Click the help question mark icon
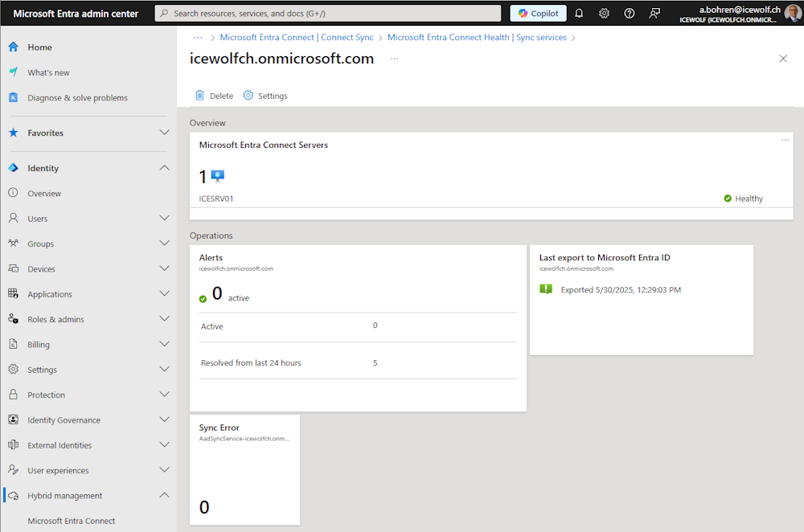804x532 pixels. [x=630, y=14]
